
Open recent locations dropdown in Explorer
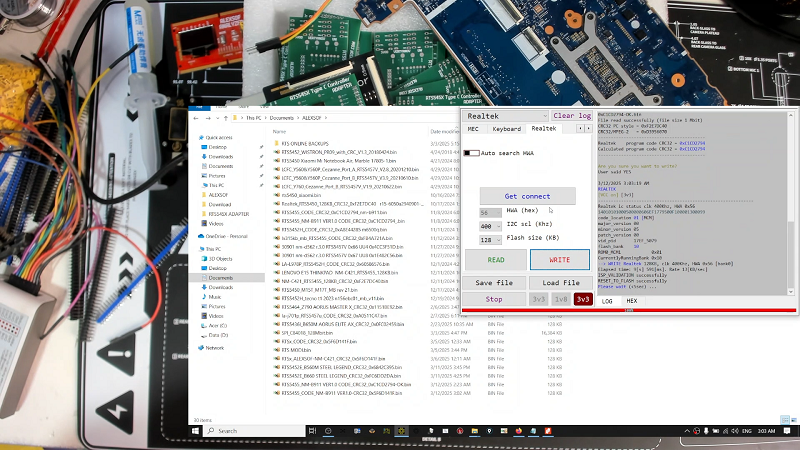[218, 118]
